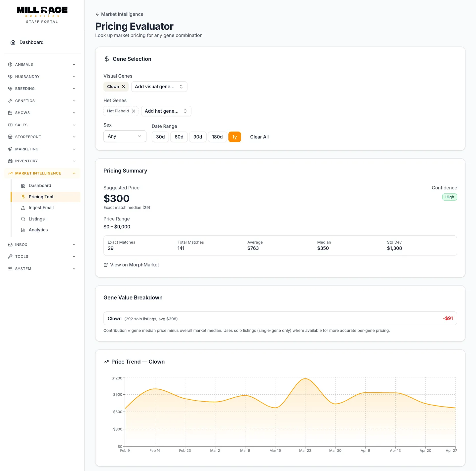Click the System sliders icon
The height and width of the screenshot is (471, 476).
[10, 269]
